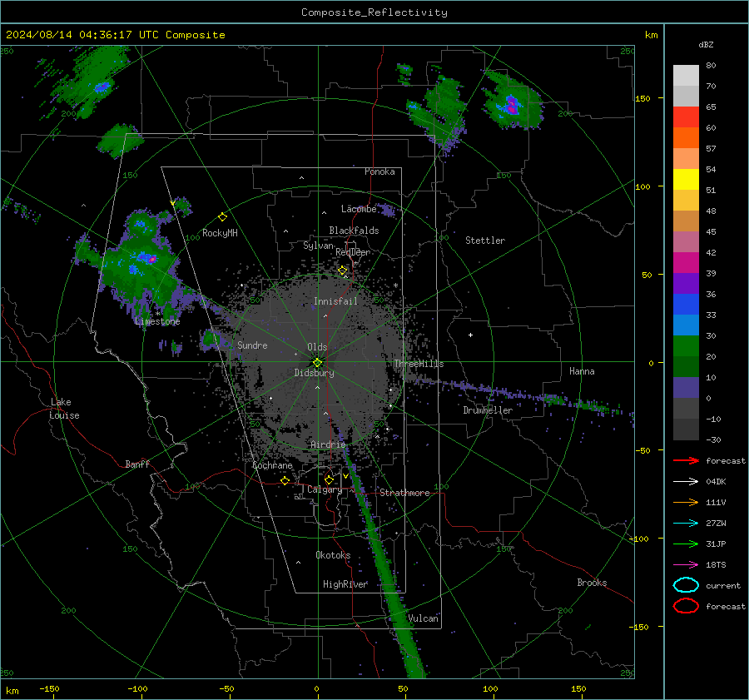749x700 pixels.
Task: Click the Drumheller label
Action: pyautogui.click(x=488, y=410)
